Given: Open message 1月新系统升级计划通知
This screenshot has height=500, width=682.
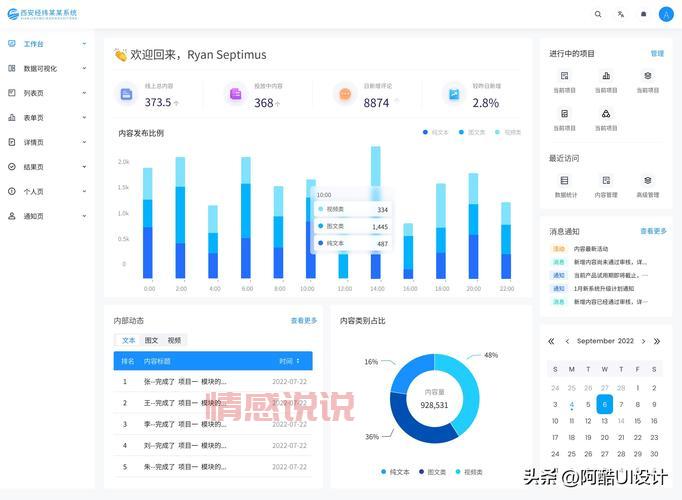Looking at the screenshot, I should (x=604, y=288).
